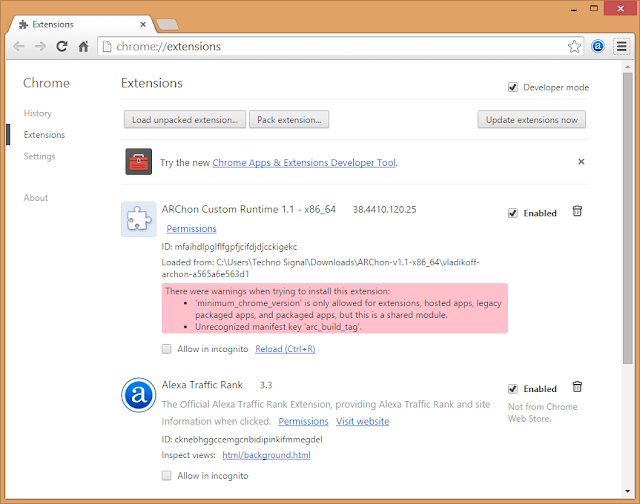This screenshot has width=640, height=504.
Task: Select the Extensions browser tab
Action: tap(82, 24)
